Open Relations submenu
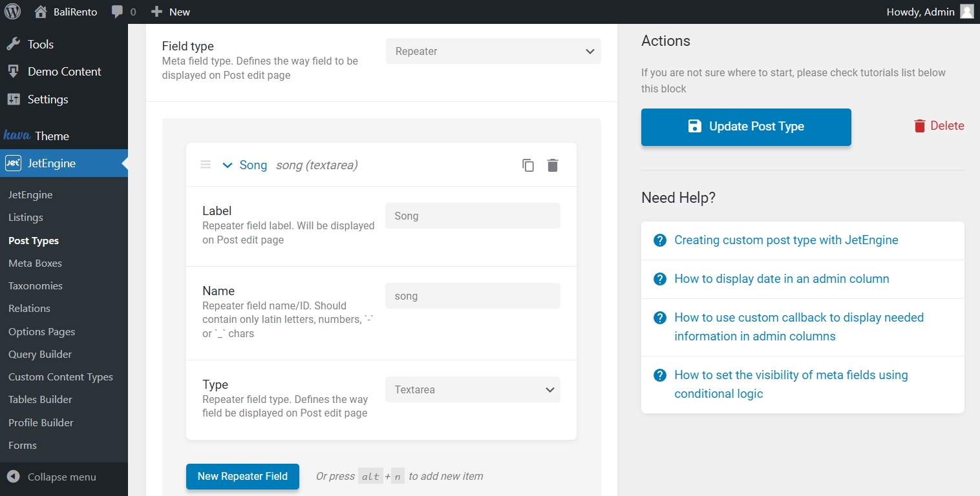The image size is (980, 496). [x=29, y=309]
